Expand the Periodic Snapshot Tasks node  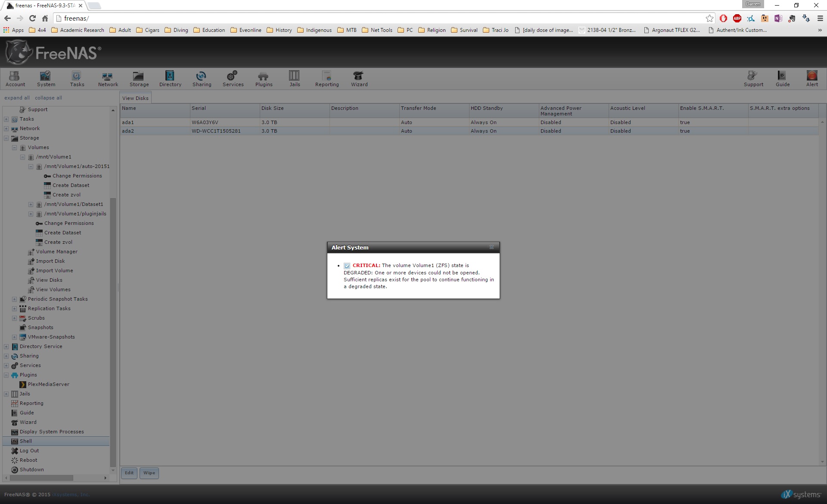click(15, 299)
